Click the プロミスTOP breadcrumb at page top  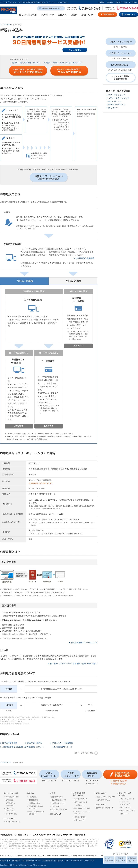[x=5, y=25]
